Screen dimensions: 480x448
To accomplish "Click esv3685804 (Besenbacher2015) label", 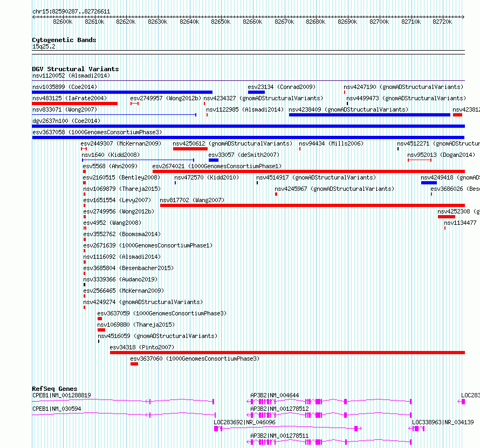I will tap(128, 268).
